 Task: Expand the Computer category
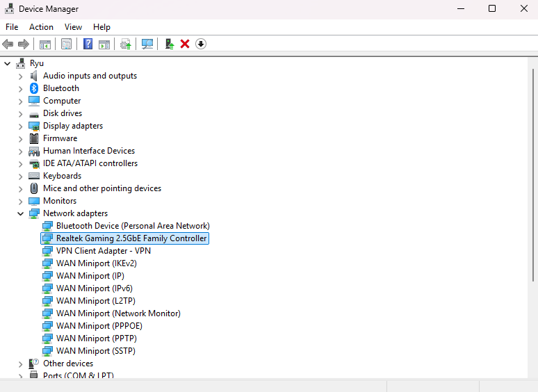[20, 101]
